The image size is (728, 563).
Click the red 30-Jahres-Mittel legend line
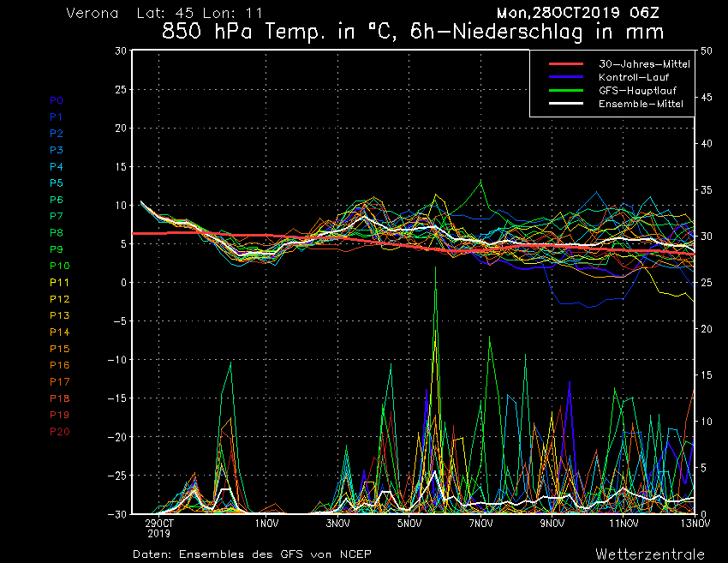[x=566, y=63]
